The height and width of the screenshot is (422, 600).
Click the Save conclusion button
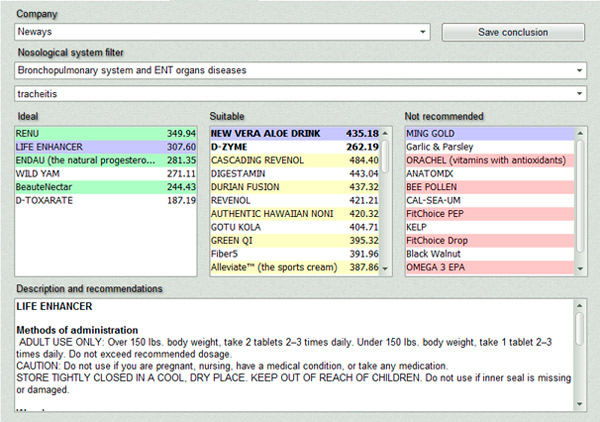click(513, 32)
